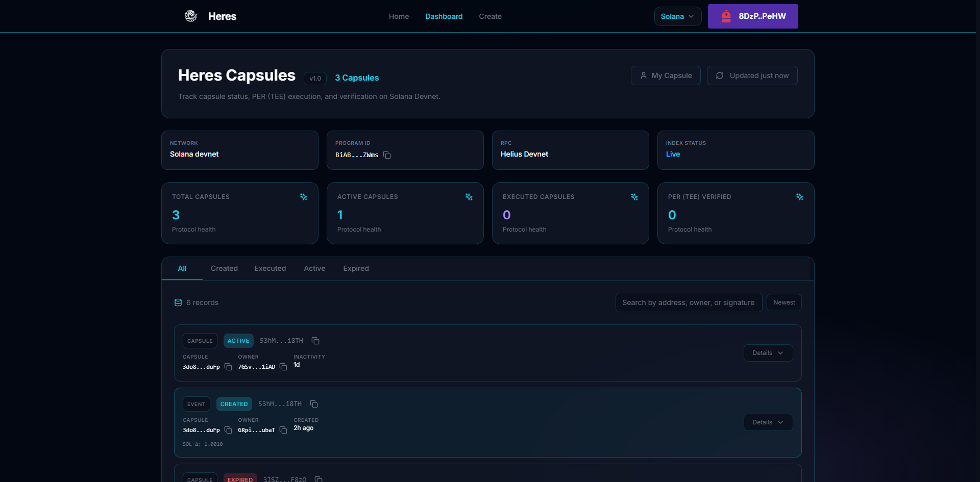Copy capsule address 3do8...duFp in ACTIVE row

228,367
